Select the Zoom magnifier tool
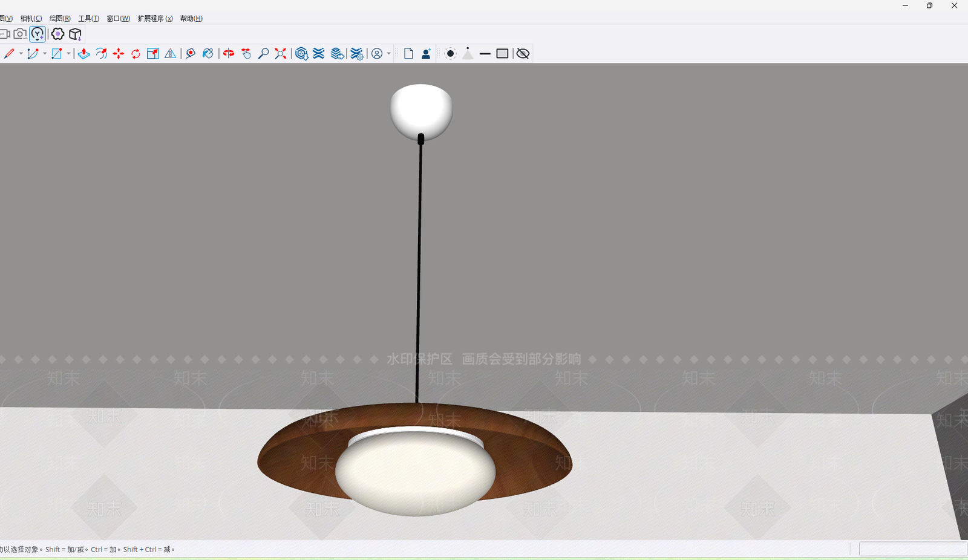The image size is (968, 560). pos(264,54)
